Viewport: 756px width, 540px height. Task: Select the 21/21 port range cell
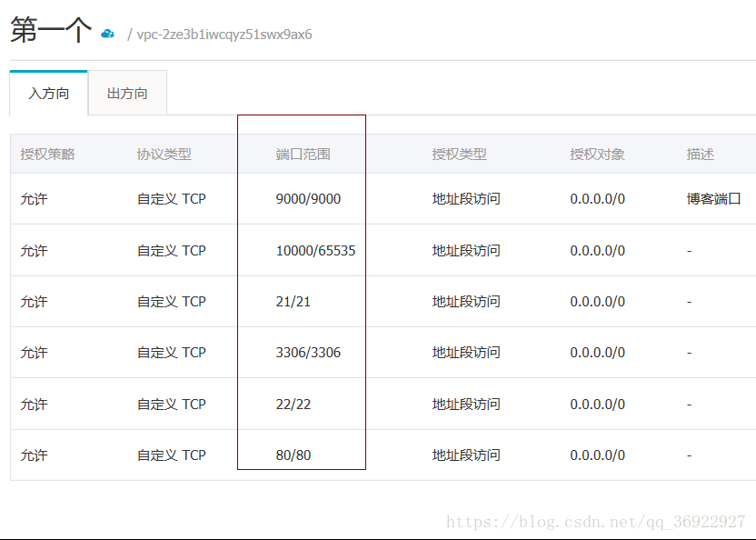tap(293, 302)
